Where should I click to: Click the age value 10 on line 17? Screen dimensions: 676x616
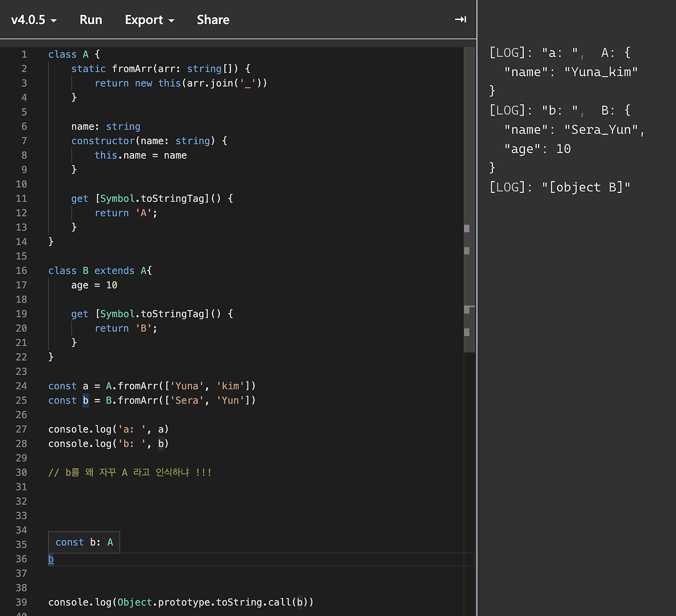111,285
